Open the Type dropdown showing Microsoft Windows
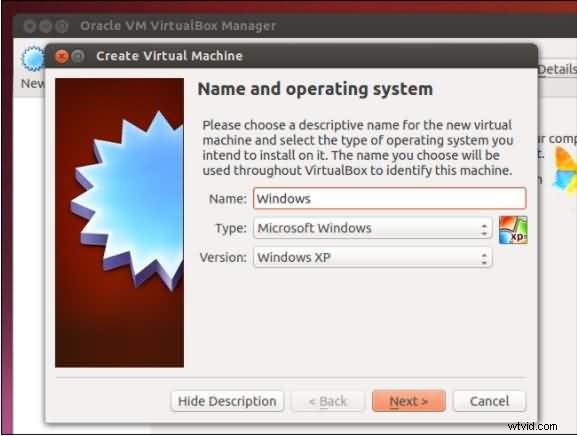Image resolution: width=577 pixels, height=436 pixels. click(x=372, y=228)
